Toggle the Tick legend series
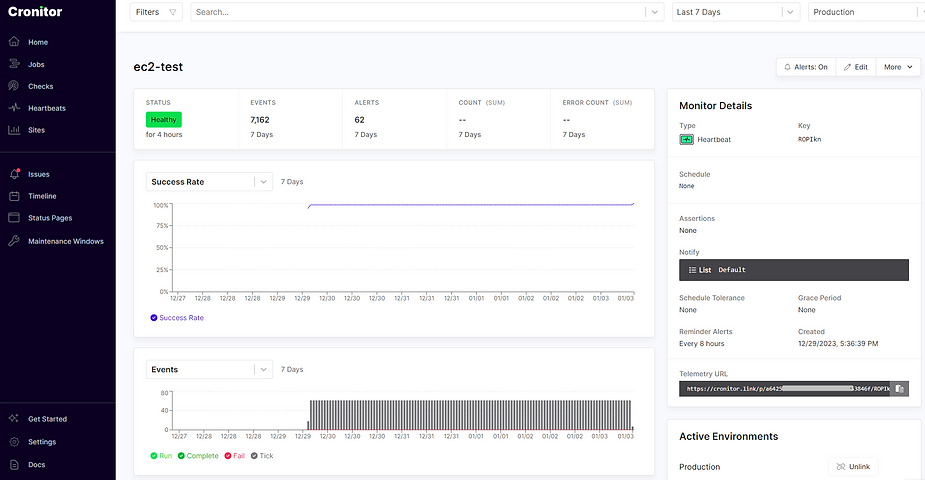This screenshot has height=480, width=925. (x=262, y=456)
